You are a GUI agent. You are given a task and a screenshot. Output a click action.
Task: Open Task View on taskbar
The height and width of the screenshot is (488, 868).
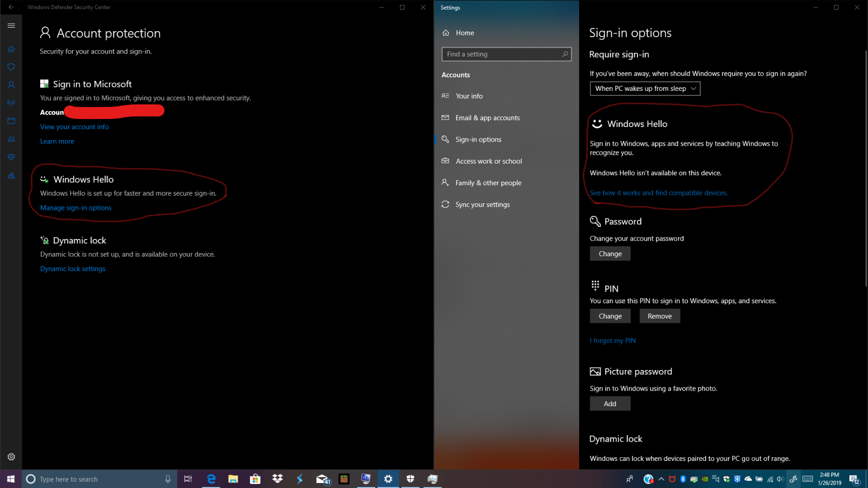pos(188,479)
